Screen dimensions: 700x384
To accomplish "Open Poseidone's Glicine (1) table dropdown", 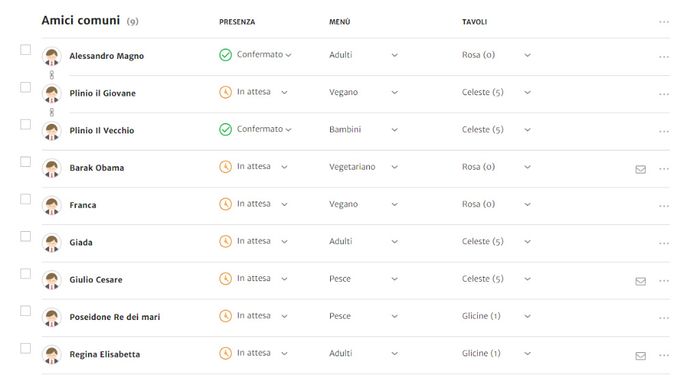I will pos(496,316).
